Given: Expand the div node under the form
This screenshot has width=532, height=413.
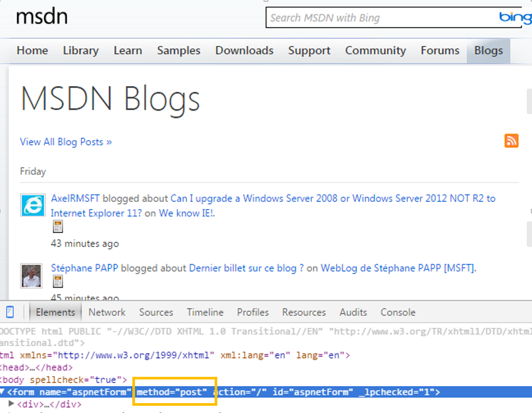Looking at the screenshot, I should [11, 404].
